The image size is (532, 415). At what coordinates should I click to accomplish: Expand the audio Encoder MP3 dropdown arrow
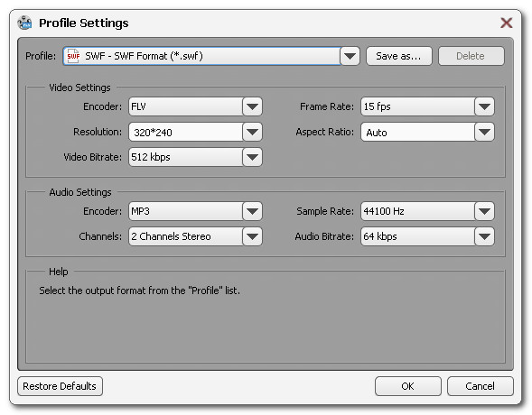click(x=252, y=211)
